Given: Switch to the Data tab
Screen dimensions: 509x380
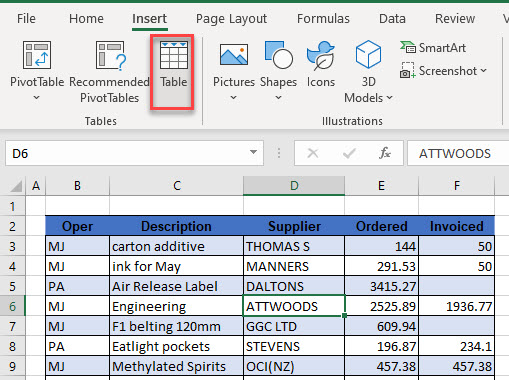Looking at the screenshot, I should click(392, 19).
